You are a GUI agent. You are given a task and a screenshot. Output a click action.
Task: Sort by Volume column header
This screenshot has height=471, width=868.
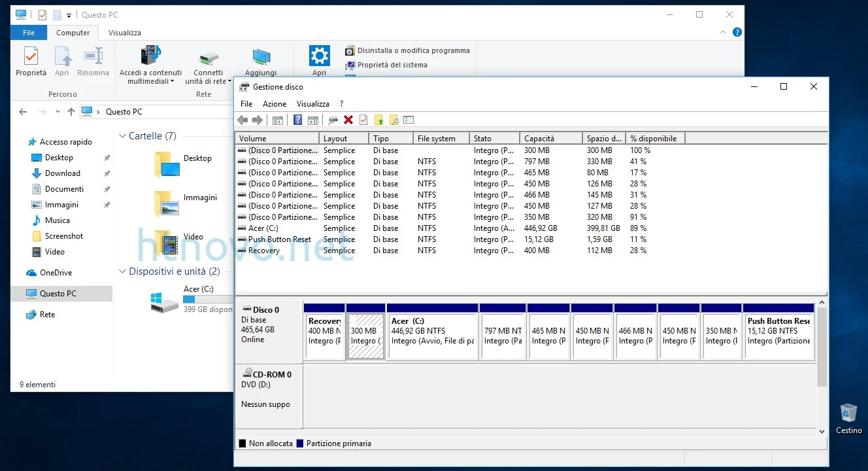click(277, 139)
